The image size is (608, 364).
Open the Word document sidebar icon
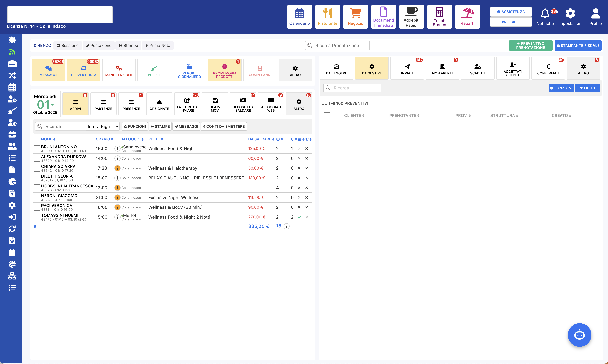click(12, 240)
